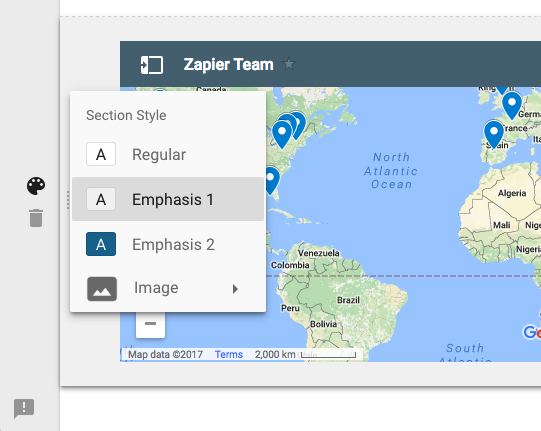Viewport: 541px width, 431px height.
Task: Open the report-a-problem feedback icon
Action: tap(24, 408)
